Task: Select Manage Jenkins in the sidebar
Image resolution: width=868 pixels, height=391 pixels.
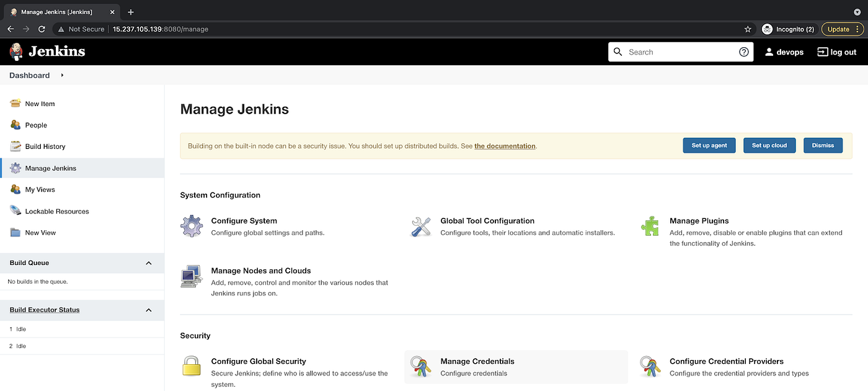Action: tap(82, 168)
